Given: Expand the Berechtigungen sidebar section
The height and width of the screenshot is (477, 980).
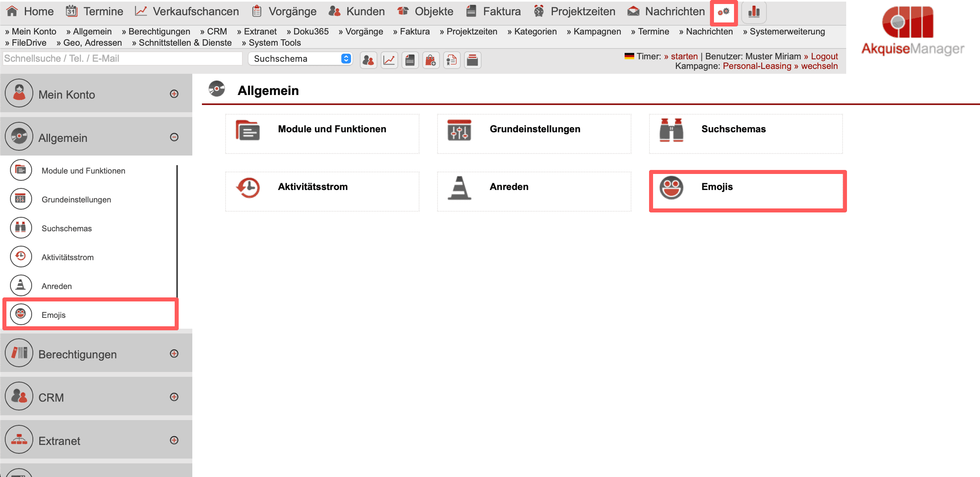Looking at the screenshot, I should [174, 354].
